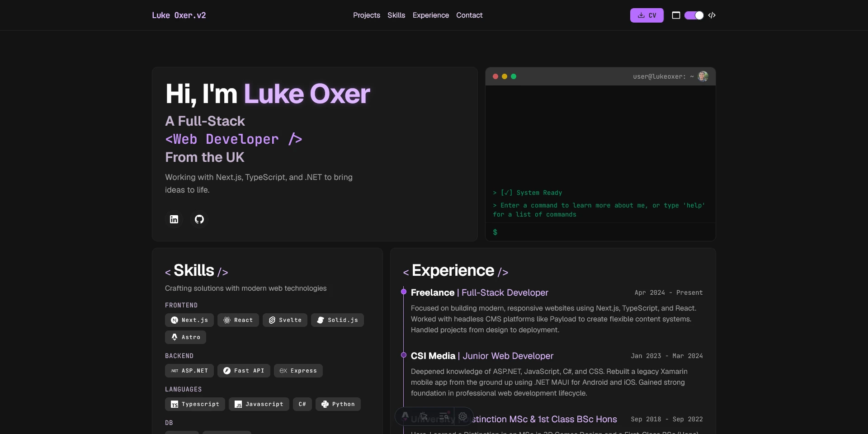Select the Astro skill chip

(x=186, y=337)
